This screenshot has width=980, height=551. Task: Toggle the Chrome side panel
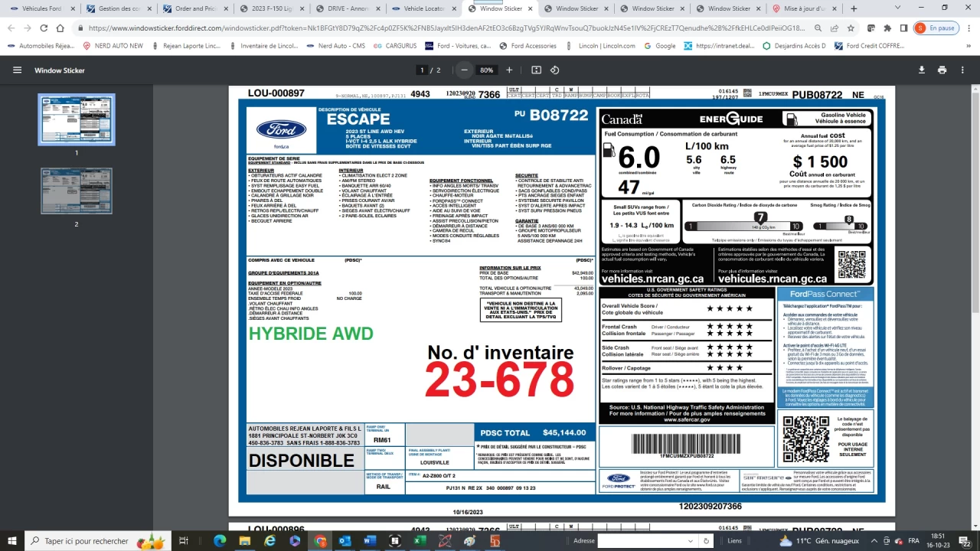click(x=903, y=28)
